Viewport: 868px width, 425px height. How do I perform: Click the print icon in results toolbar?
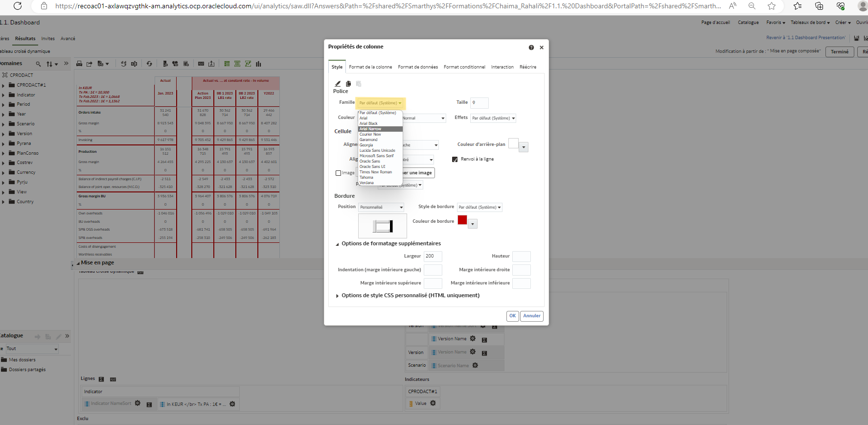coord(79,64)
